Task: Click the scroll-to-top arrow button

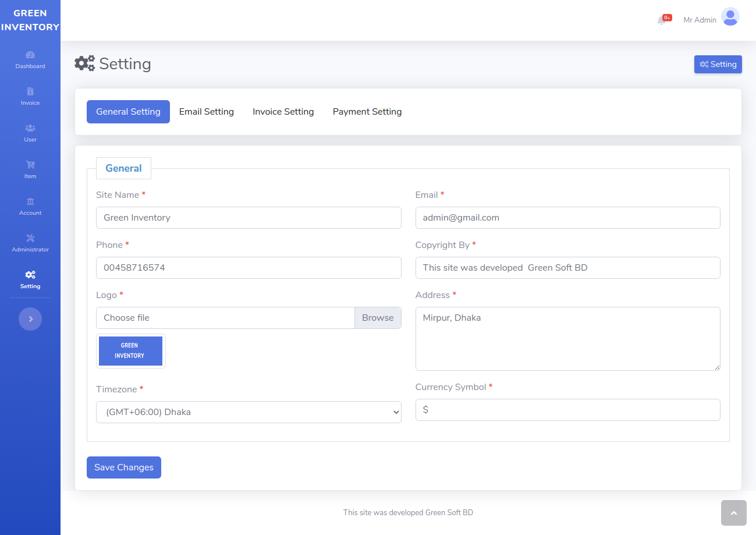Action: pos(733,513)
